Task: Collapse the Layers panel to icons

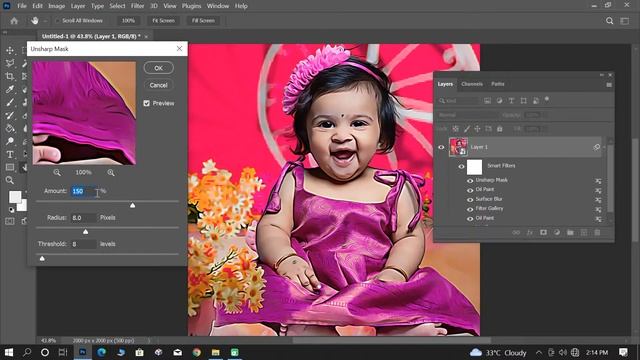Action: click(602, 75)
